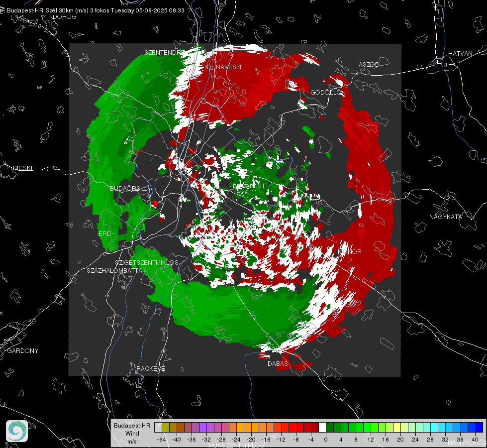
Task: Click the SZIGETSZENTMIKLÓS city label
Action: [x=147, y=262]
